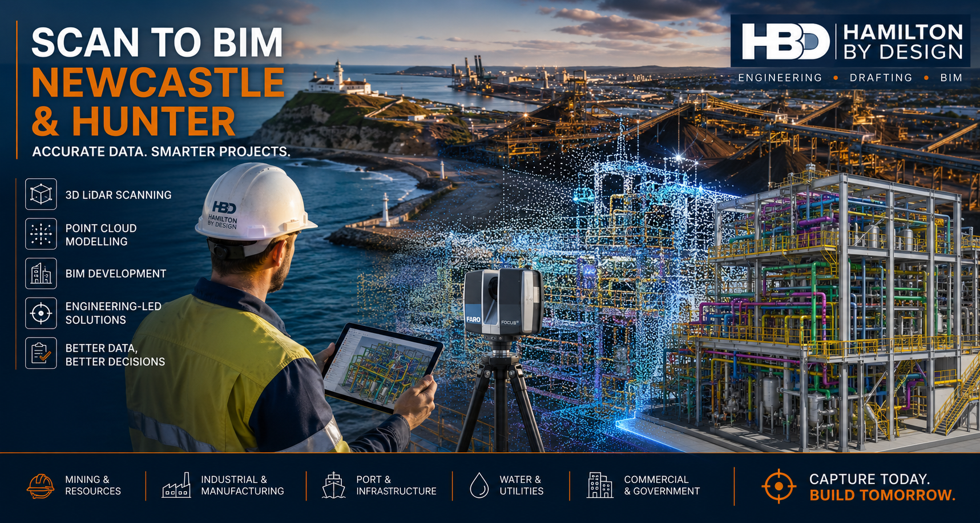This screenshot has width=980, height=523.
Task: Click the Mining & Resources hard hat icon
Action: [41, 486]
